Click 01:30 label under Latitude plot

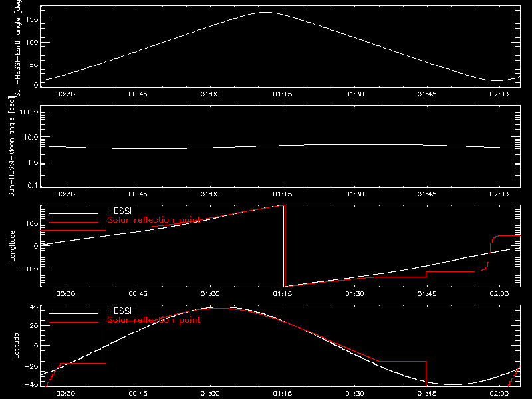pyautogui.click(x=354, y=394)
